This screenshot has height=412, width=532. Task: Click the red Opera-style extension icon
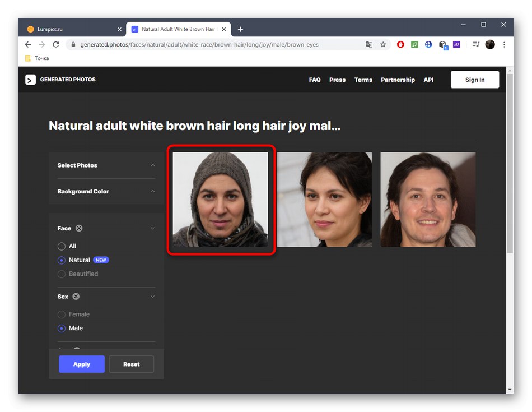[400, 45]
